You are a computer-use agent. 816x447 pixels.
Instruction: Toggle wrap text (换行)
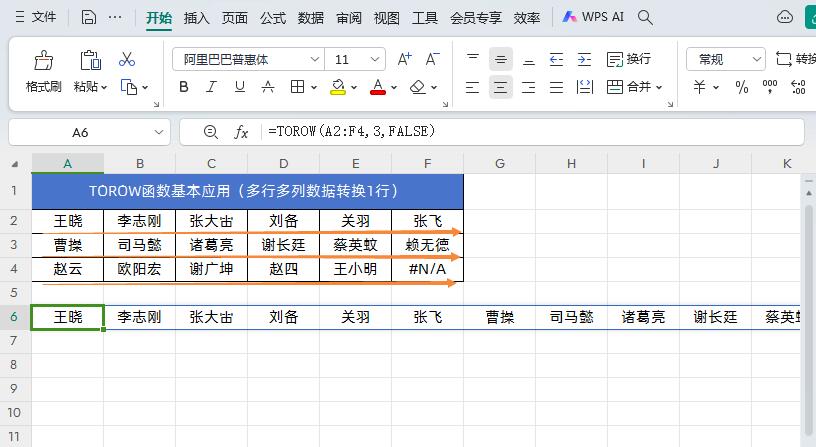click(628, 60)
